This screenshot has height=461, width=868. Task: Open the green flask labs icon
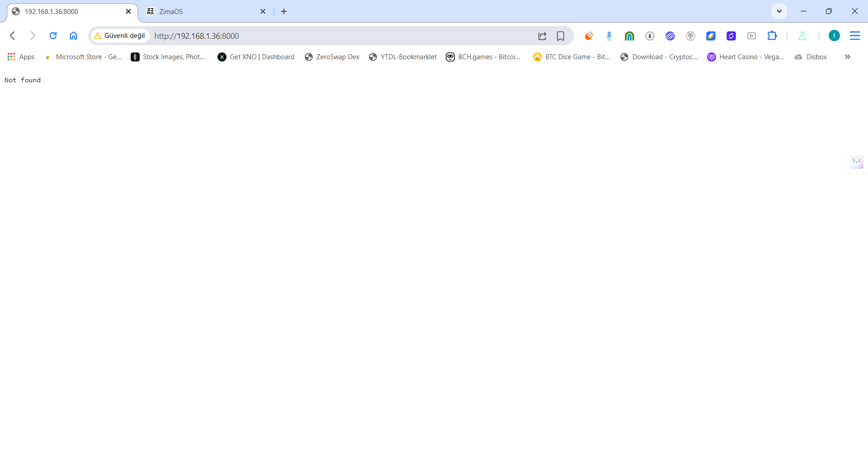tap(802, 36)
